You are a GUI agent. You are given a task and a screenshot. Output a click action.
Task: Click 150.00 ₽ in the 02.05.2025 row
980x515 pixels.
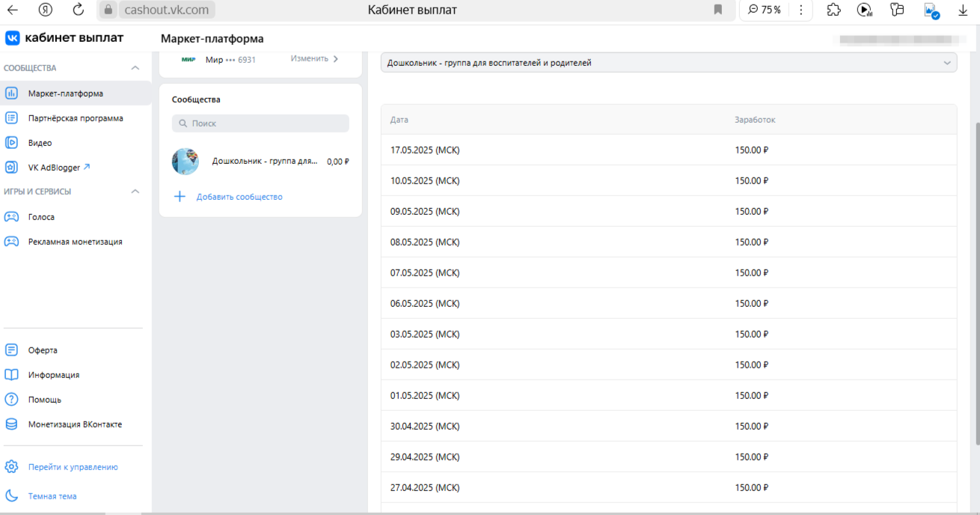752,365
